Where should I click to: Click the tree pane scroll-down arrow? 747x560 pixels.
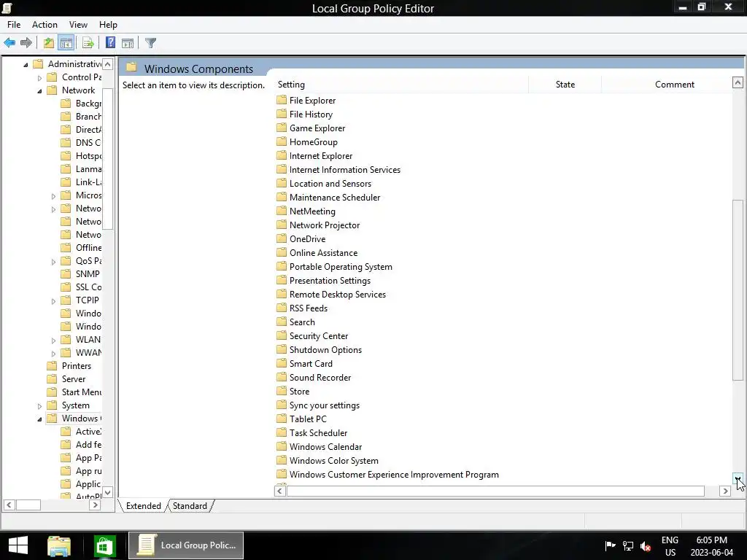(x=108, y=492)
